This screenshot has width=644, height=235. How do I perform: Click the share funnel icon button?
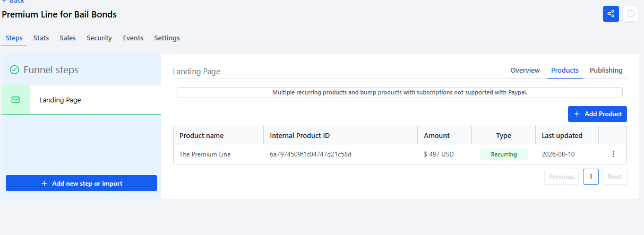point(611,14)
